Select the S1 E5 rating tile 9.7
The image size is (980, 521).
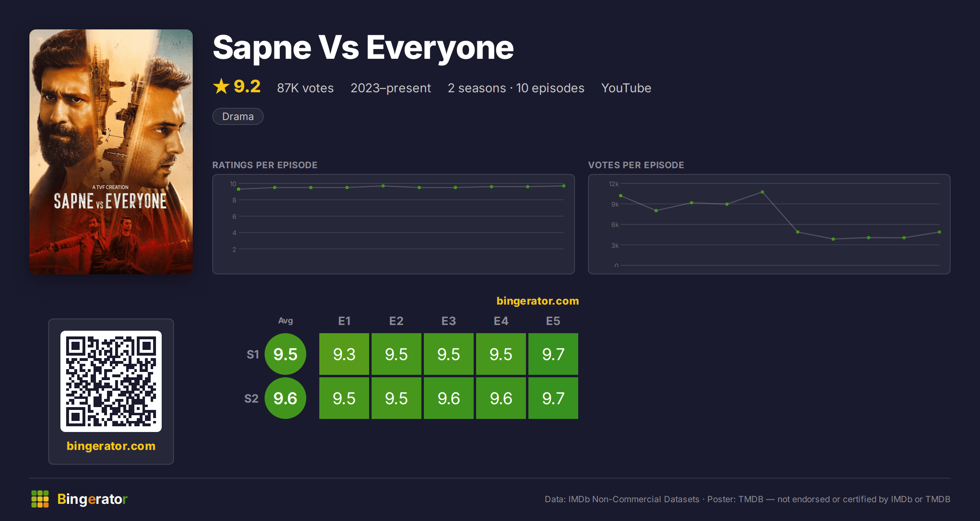[x=553, y=354]
